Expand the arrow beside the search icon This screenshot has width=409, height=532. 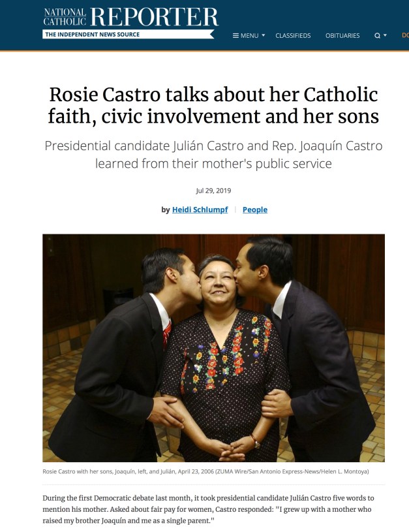(x=386, y=35)
